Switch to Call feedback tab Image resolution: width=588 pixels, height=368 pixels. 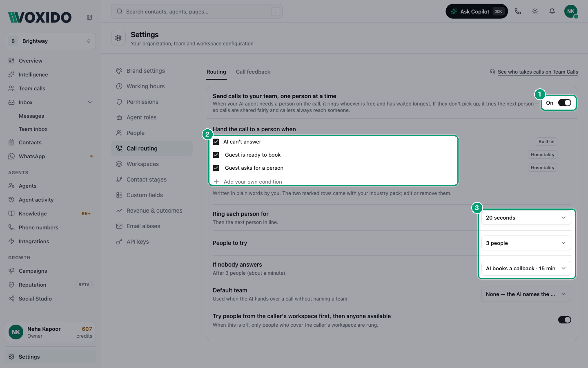[253, 72]
